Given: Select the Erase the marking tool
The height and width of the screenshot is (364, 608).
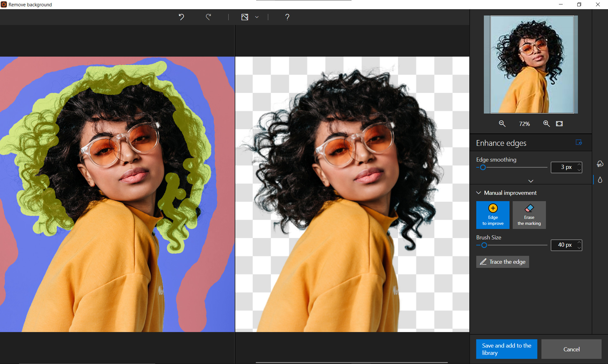Looking at the screenshot, I should (x=529, y=215).
